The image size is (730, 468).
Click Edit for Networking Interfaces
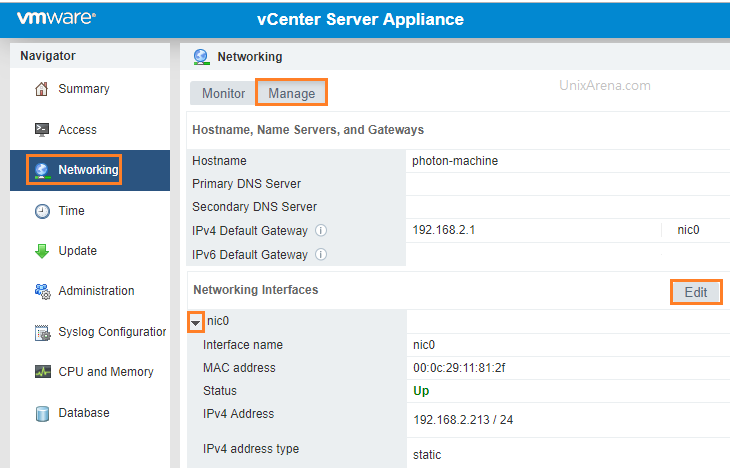coord(696,292)
